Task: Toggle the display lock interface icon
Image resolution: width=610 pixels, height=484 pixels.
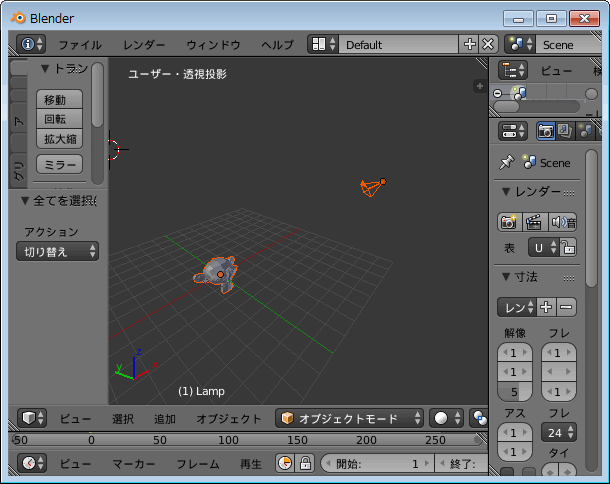Action: [568, 247]
